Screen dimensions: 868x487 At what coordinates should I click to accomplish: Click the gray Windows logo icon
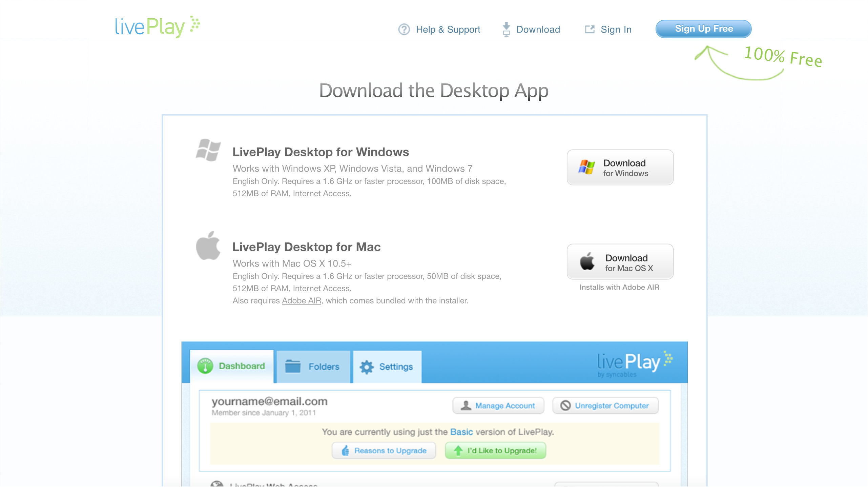(208, 150)
